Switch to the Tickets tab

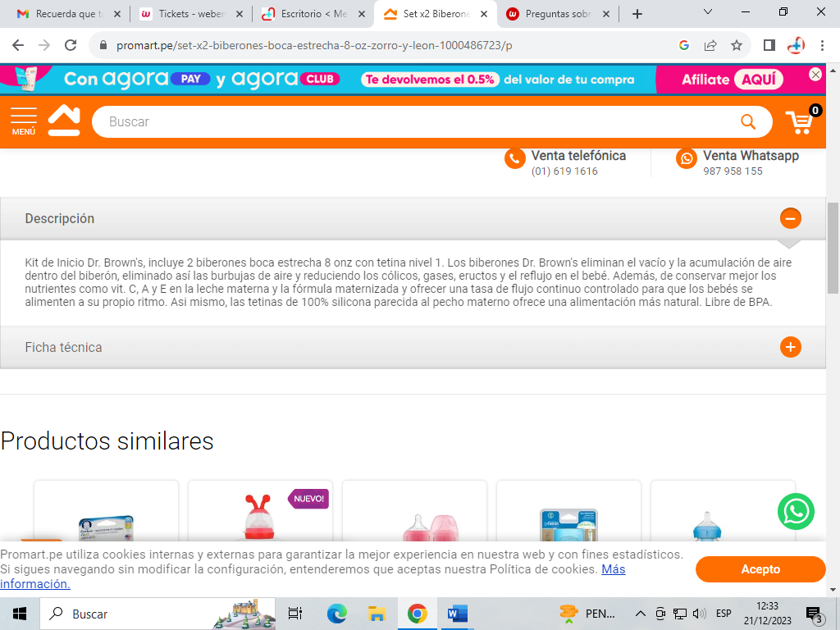(x=192, y=14)
